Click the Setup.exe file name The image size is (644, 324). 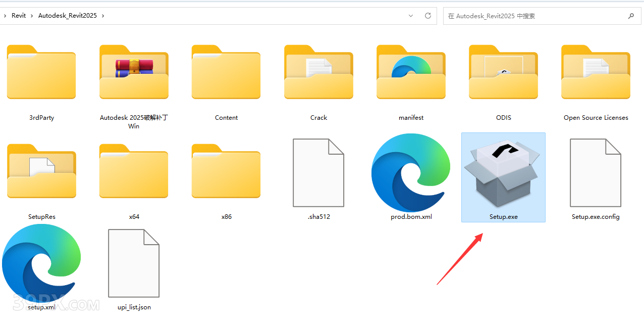coord(503,217)
